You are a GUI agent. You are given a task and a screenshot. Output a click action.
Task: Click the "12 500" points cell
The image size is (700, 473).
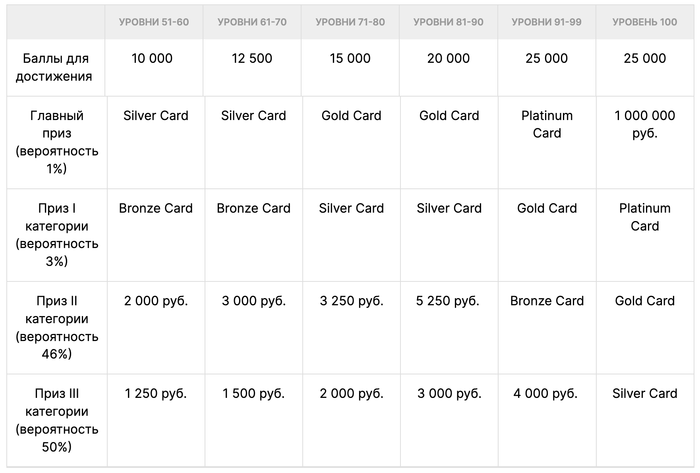point(252,59)
